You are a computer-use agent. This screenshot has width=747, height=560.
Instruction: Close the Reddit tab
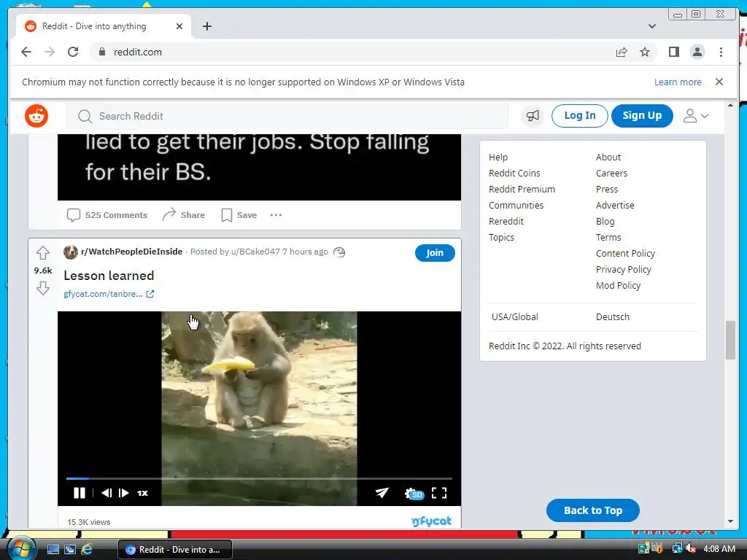click(179, 26)
